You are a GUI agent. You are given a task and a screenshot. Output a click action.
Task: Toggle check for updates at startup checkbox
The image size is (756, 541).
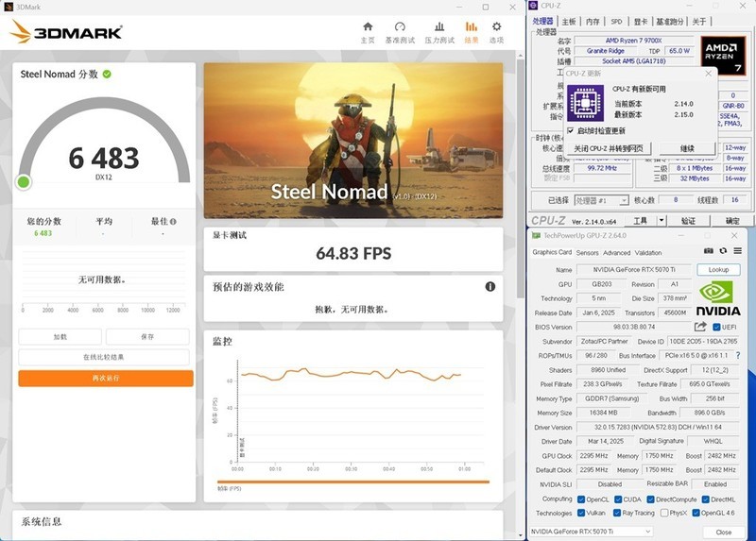[571, 131]
